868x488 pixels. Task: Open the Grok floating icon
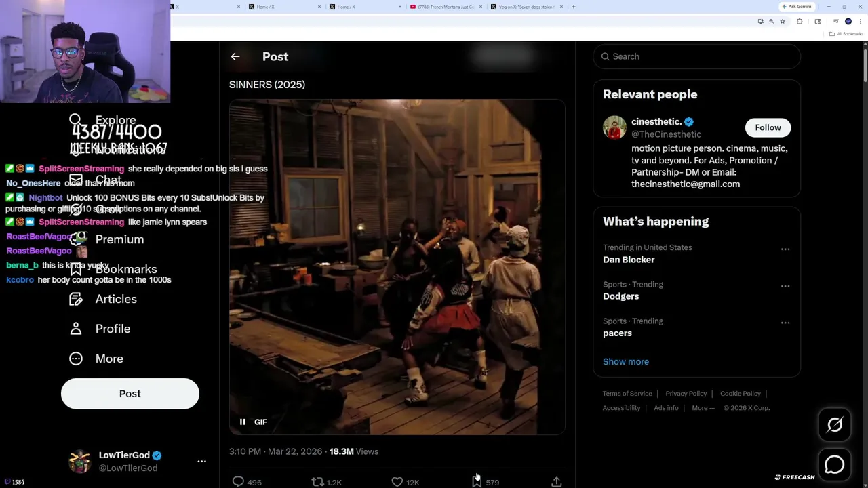835,425
